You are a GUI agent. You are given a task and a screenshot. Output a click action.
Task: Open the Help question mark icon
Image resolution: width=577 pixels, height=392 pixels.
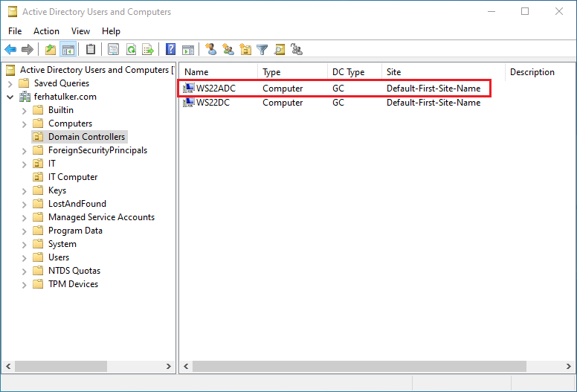(x=170, y=49)
